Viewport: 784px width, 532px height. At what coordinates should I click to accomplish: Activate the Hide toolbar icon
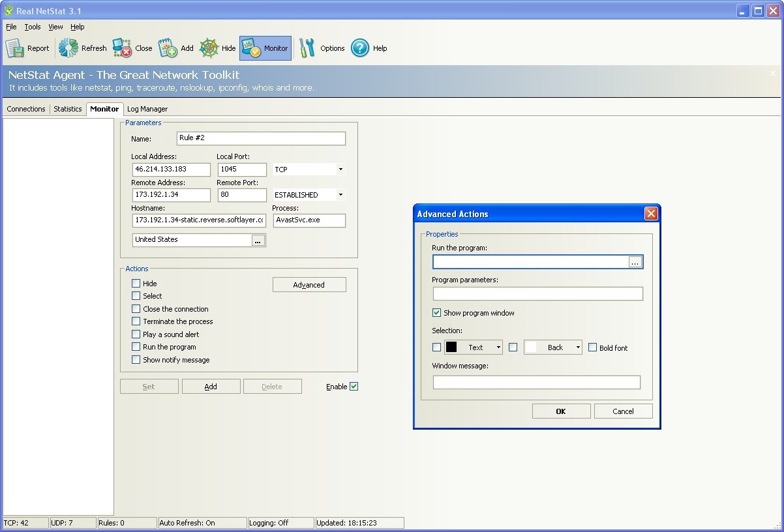(x=217, y=48)
